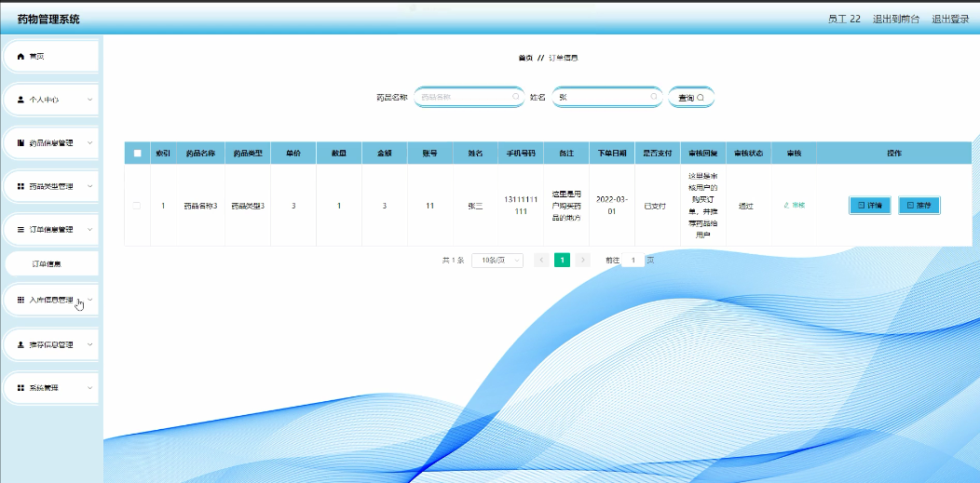The height and width of the screenshot is (483, 980).
Task: Click the search icon in 姓名 field
Action: point(654,97)
